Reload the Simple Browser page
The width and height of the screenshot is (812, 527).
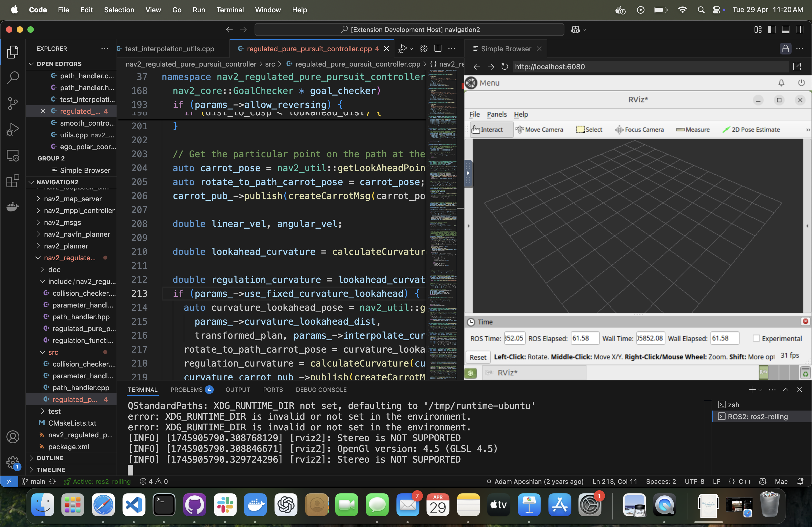click(504, 67)
